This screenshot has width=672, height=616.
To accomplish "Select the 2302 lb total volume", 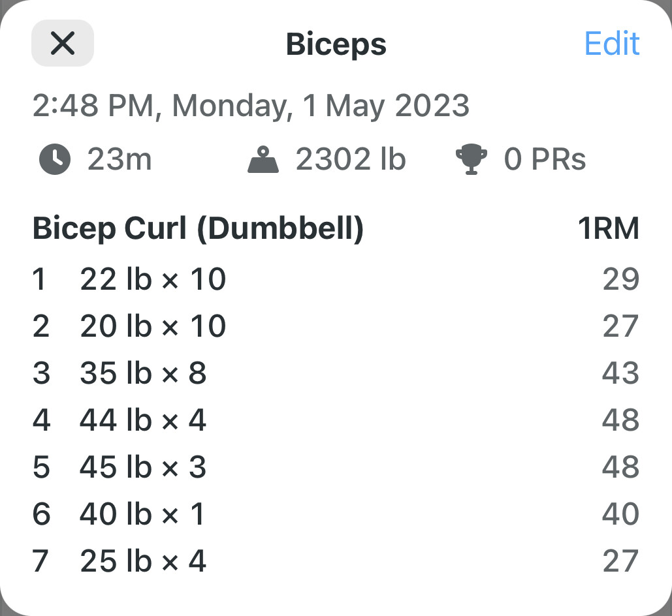I will pyautogui.click(x=351, y=159).
